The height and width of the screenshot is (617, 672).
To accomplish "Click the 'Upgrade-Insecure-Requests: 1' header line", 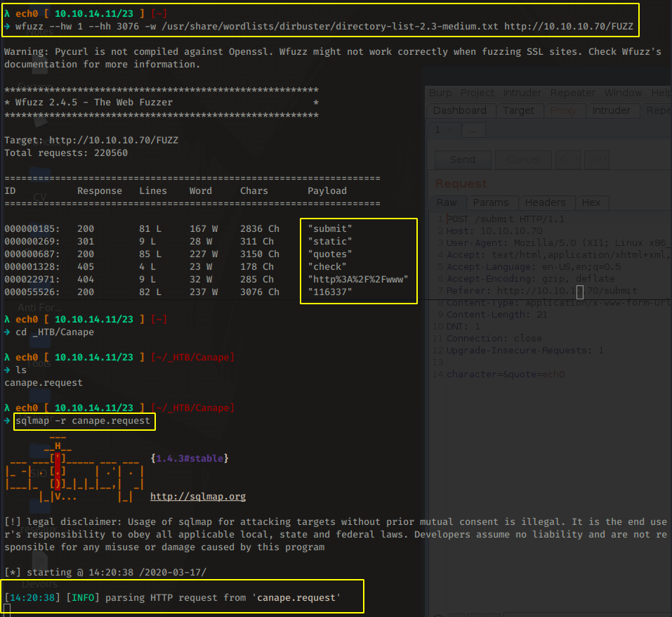I will 525,351.
